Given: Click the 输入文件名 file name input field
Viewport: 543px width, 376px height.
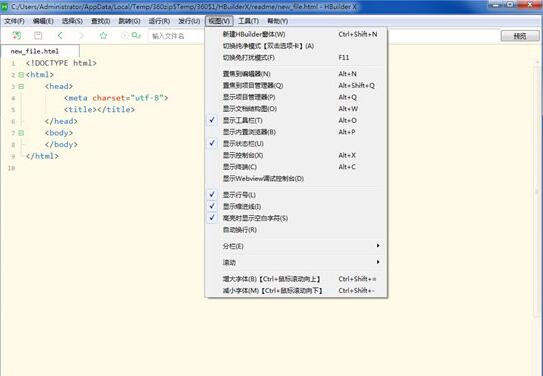Looking at the screenshot, I should (x=177, y=36).
